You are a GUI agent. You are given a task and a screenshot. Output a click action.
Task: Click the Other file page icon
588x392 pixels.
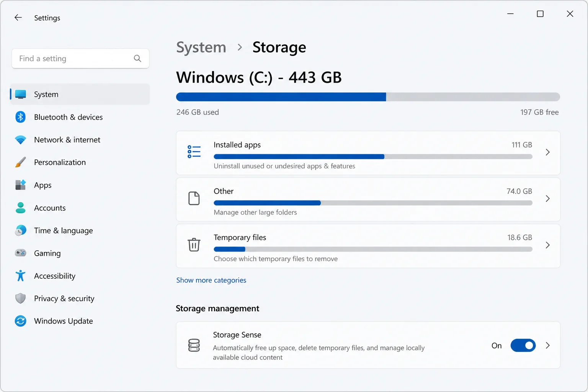(x=194, y=198)
